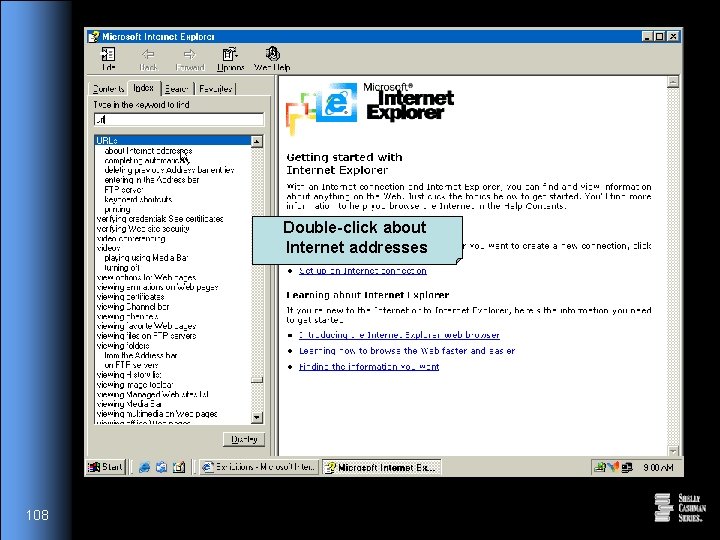Select 'viewing image toolbar' entry

click(x=135, y=385)
